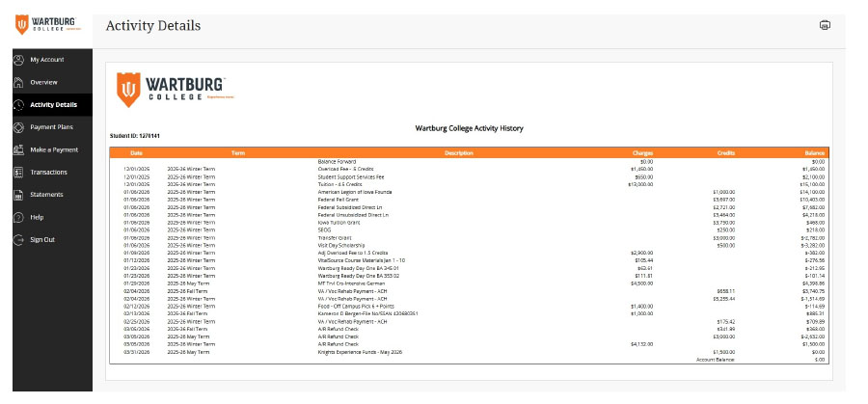Click the Charges column header
868x404 pixels.
(x=642, y=152)
